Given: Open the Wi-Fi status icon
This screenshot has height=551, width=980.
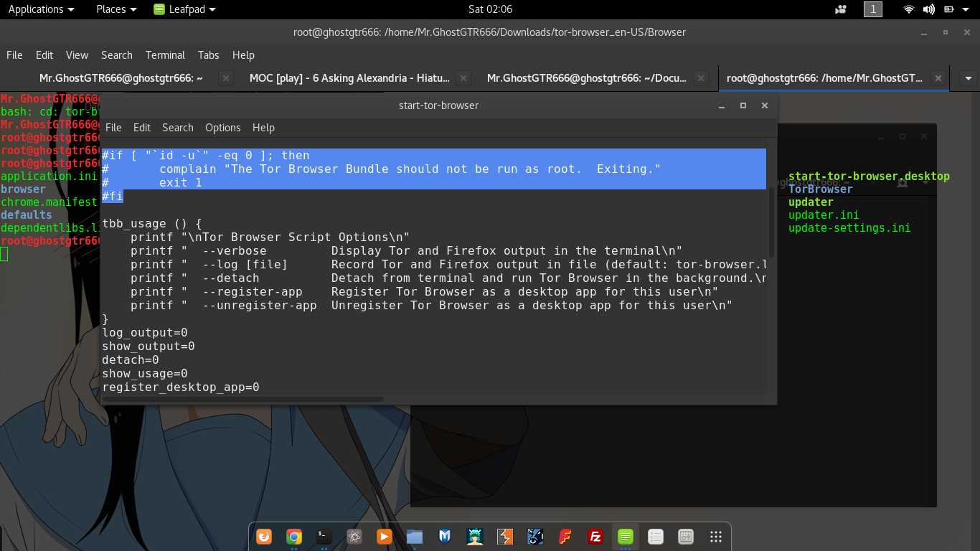Looking at the screenshot, I should pyautogui.click(x=909, y=9).
